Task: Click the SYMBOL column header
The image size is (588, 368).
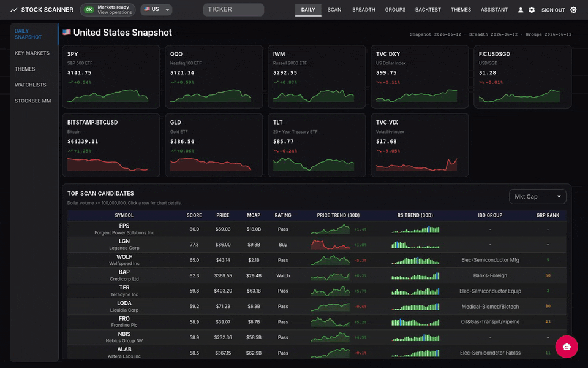Action: point(124,215)
